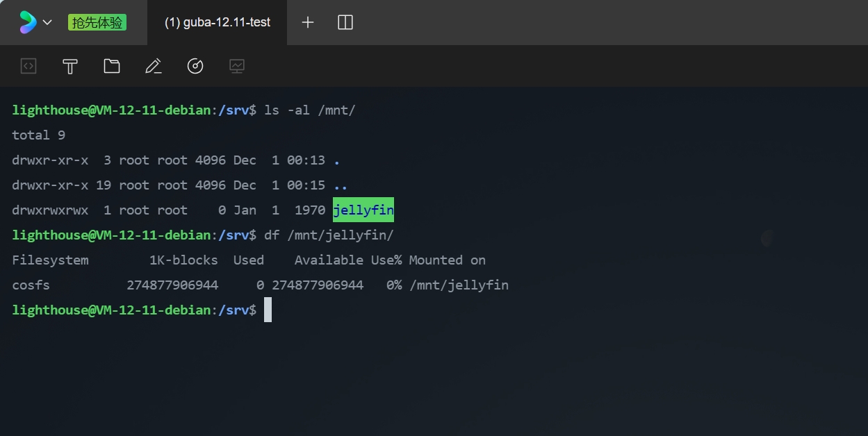The image size is (868, 436).
Task: Click the highlighted jellyfin directory name
Action: point(363,210)
